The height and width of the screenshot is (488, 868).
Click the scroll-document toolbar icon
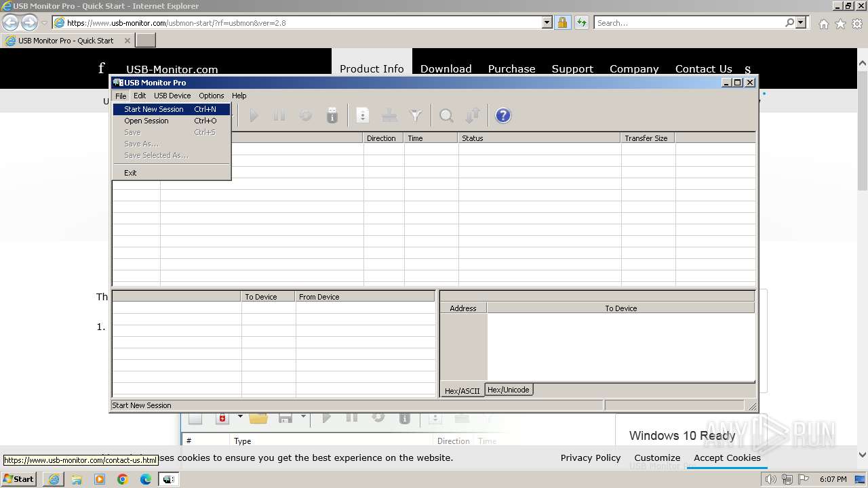tap(363, 116)
